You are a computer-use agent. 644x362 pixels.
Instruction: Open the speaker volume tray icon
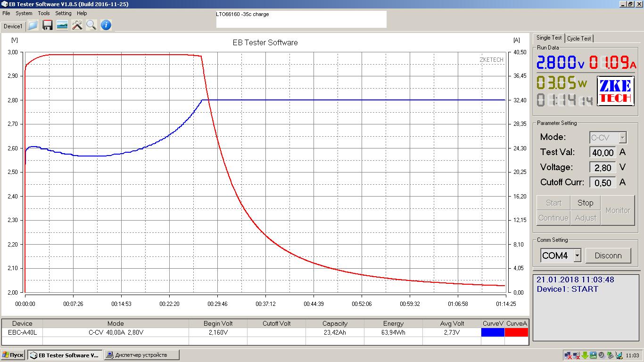602,355
